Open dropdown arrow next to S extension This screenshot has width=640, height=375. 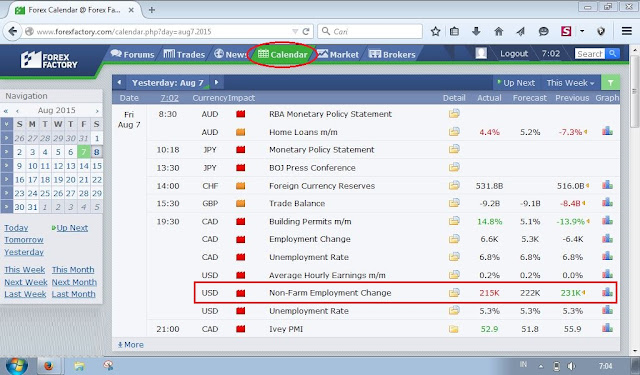coord(582,31)
